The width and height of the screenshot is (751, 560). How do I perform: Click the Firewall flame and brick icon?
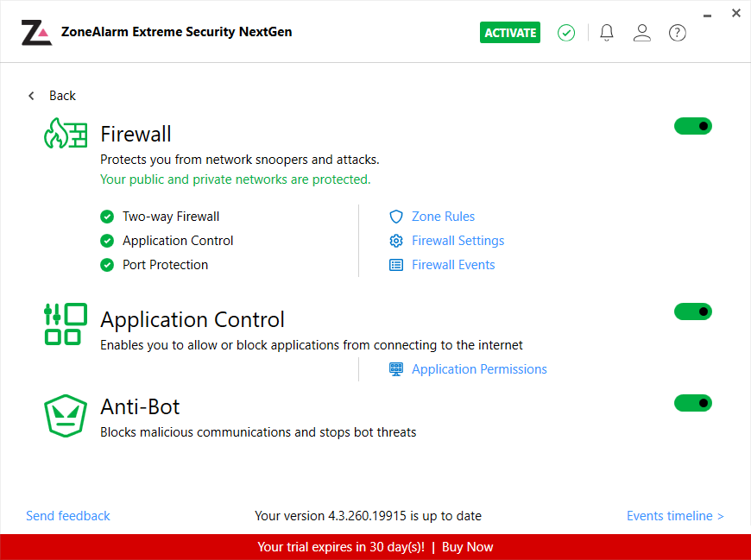(66, 135)
